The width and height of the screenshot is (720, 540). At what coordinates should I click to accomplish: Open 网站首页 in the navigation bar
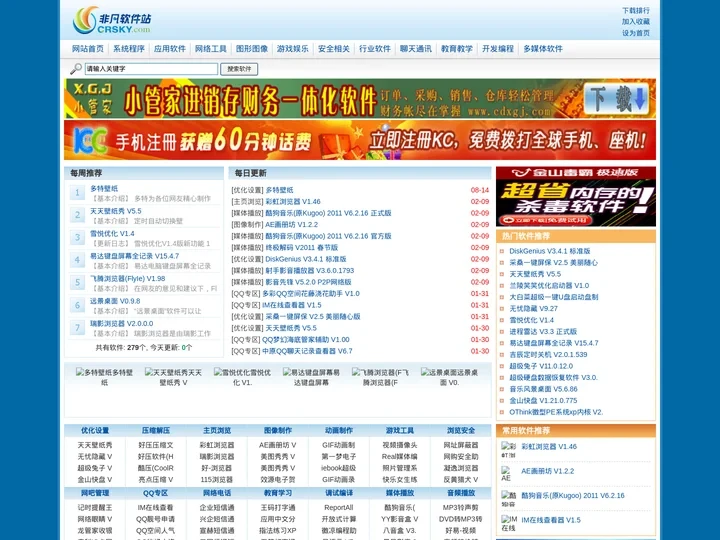[x=88, y=49]
